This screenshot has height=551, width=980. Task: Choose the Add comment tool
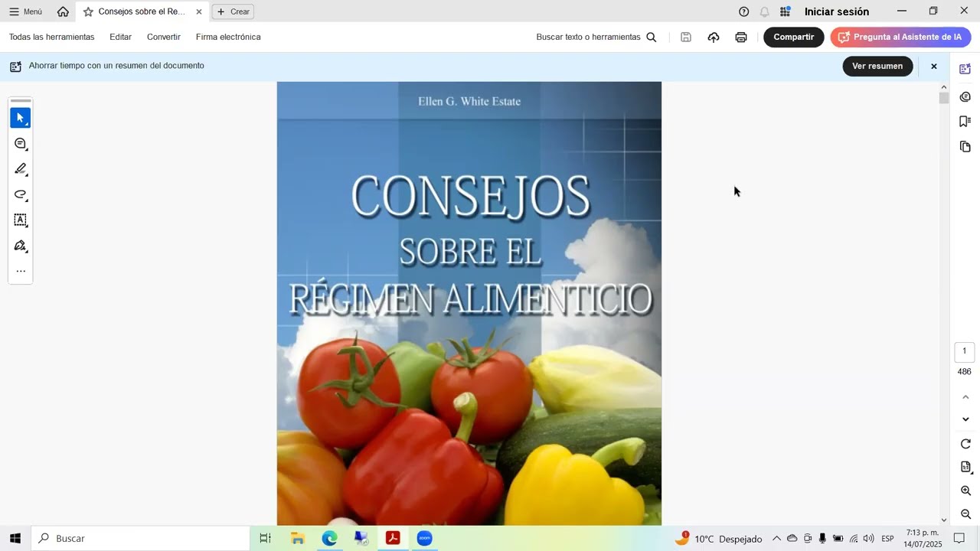click(x=21, y=144)
